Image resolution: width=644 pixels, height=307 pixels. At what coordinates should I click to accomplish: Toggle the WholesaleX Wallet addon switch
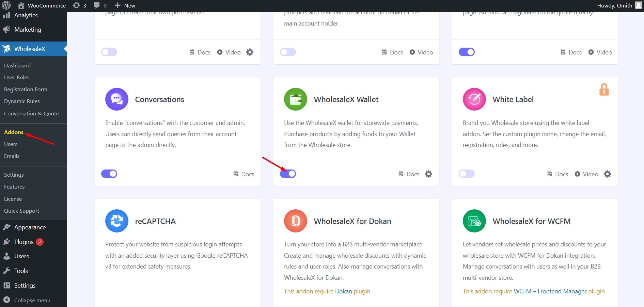tap(288, 174)
